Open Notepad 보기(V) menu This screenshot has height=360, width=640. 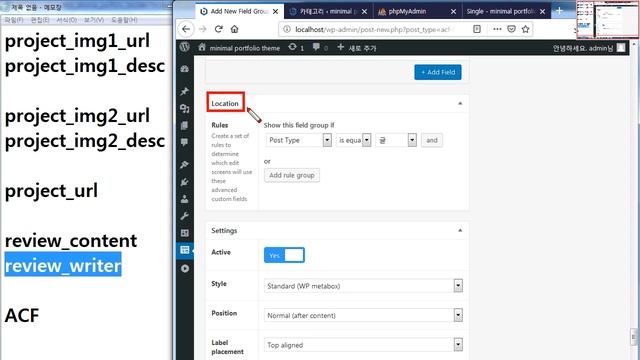tap(94, 20)
